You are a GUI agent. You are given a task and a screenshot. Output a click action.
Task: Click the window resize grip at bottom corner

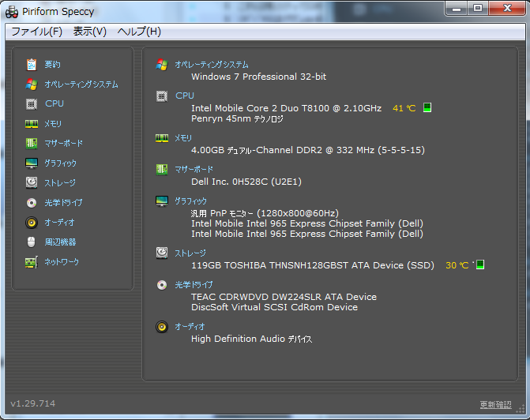coord(521,409)
